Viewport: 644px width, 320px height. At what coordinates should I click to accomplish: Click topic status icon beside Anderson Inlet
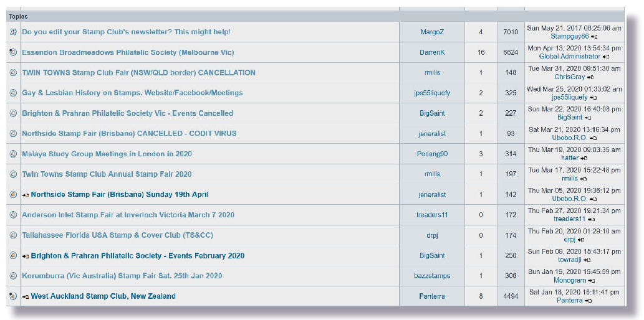(13, 215)
